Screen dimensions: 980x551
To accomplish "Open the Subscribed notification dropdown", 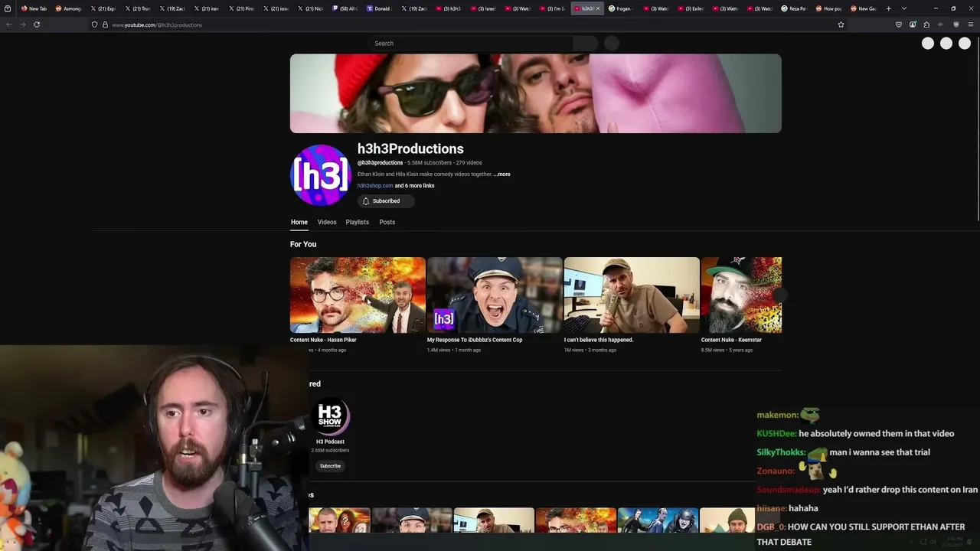I will click(x=386, y=201).
